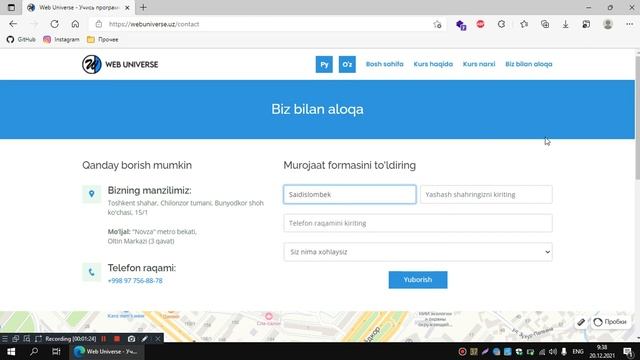Click the Telefon raqami heading text

[142, 268]
